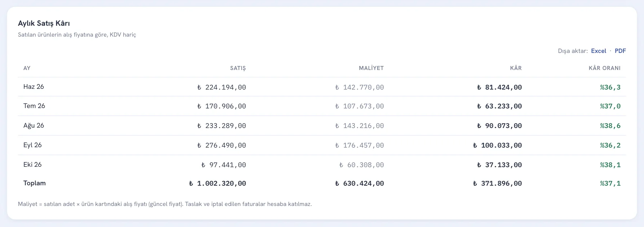This screenshot has height=227, width=644.
Task: Click profit rate %36,2
Action: [610, 145]
